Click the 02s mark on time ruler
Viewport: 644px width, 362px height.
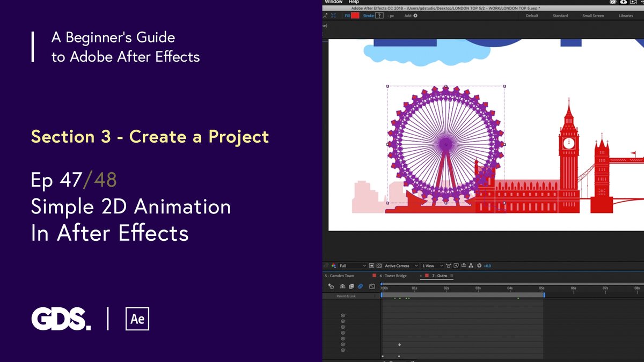pyautogui.click(x=447, y=289)
